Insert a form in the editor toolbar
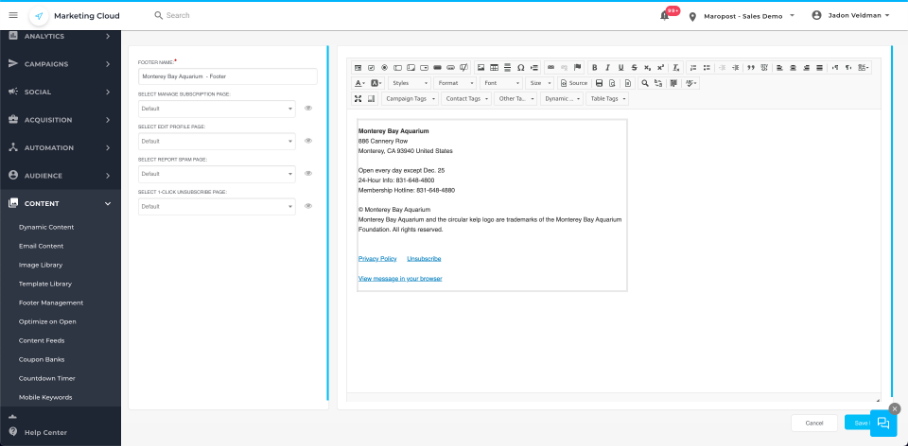Viewport: 908px width, 446px height. click(358, 68)
